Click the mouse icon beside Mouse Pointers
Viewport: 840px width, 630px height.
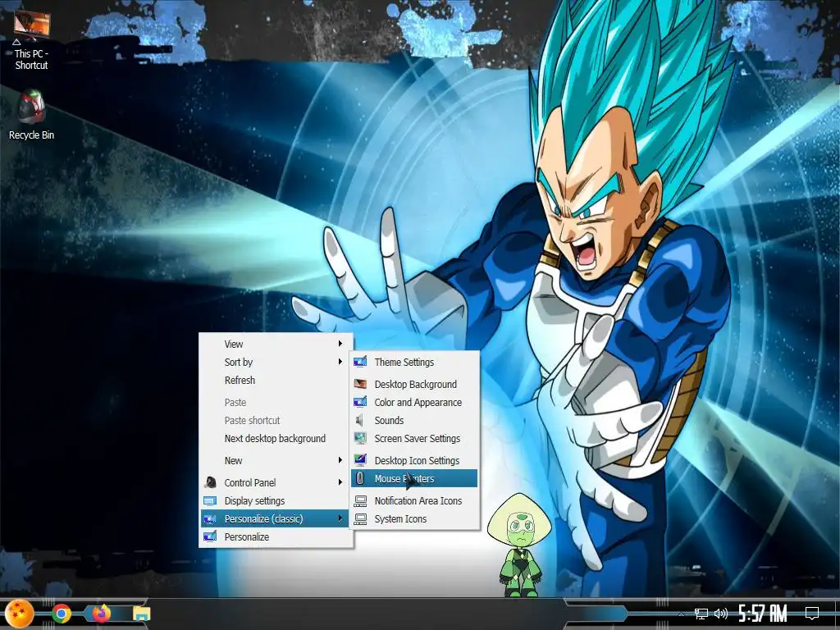click(361, 478)
